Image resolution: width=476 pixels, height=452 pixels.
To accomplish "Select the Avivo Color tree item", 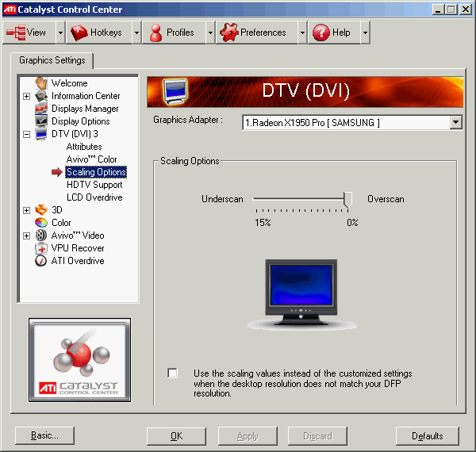I will 91,159.
